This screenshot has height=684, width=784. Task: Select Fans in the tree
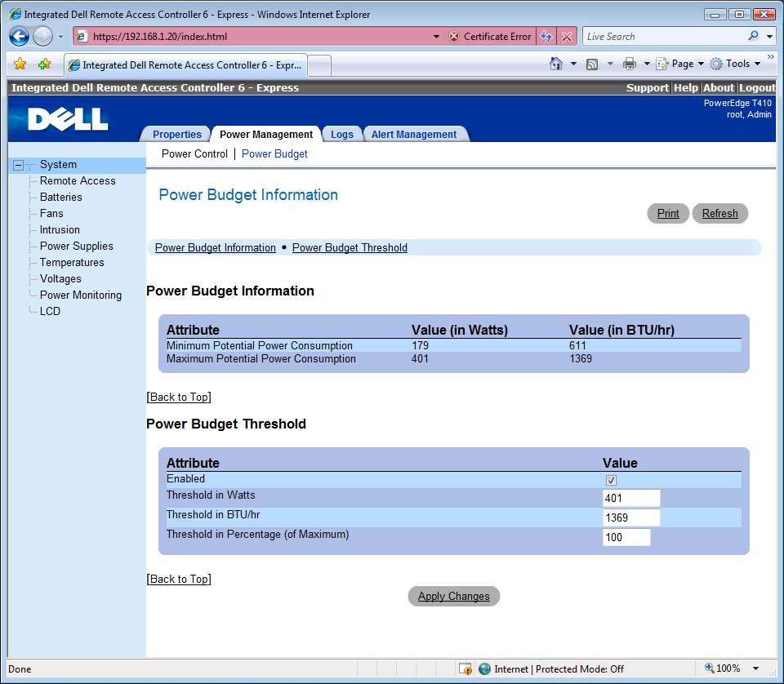click(51, 213)
